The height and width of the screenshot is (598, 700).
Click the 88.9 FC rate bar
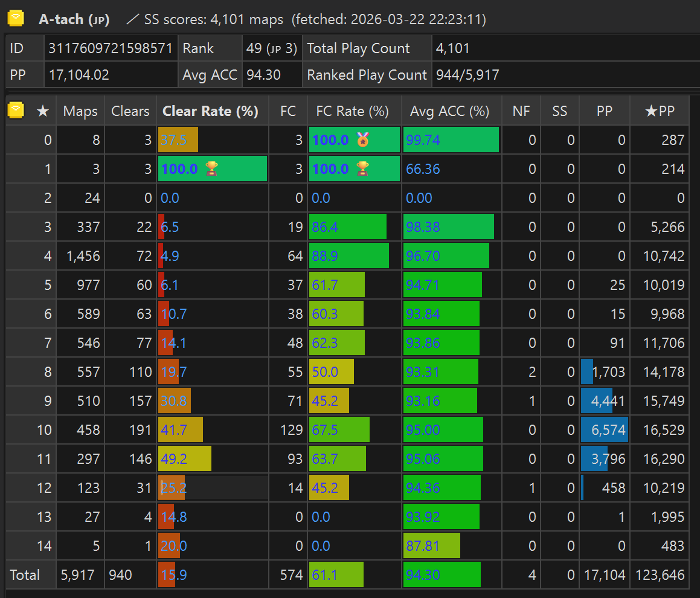click(x=349, y=256)
